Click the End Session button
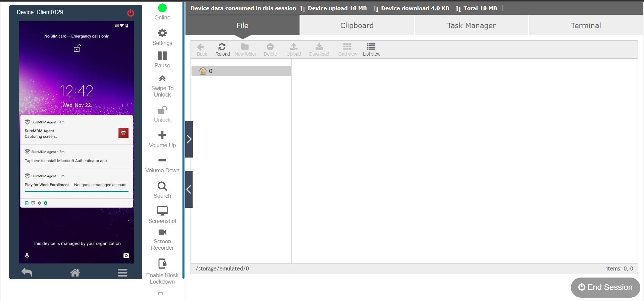This screenshot has height=301, width=644. [605, 287]
